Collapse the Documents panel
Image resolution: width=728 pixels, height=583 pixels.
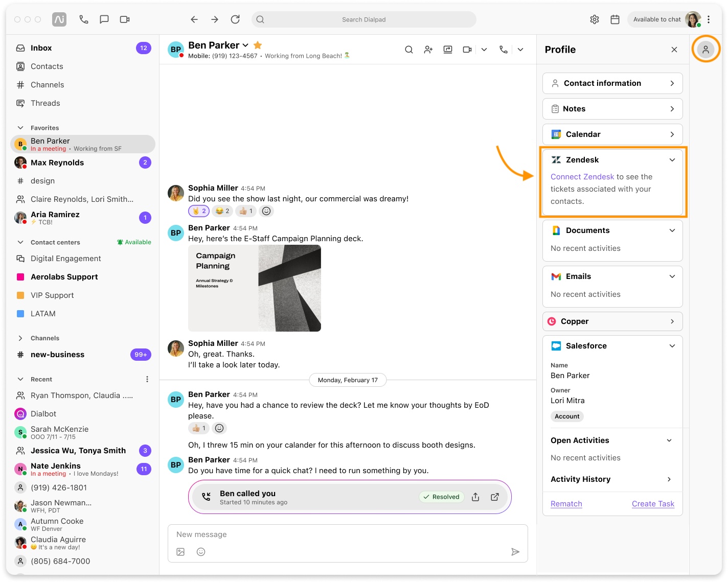(672, 230)
